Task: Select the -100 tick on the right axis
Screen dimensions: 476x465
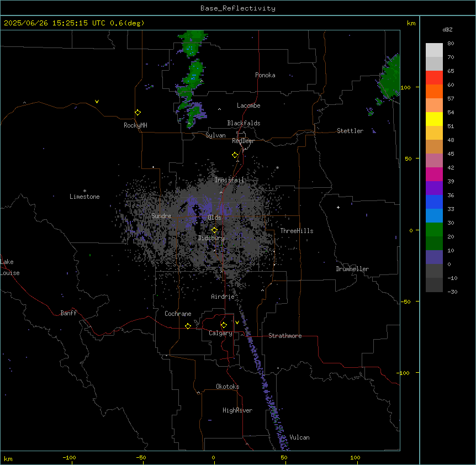Action: click(404, 373)
